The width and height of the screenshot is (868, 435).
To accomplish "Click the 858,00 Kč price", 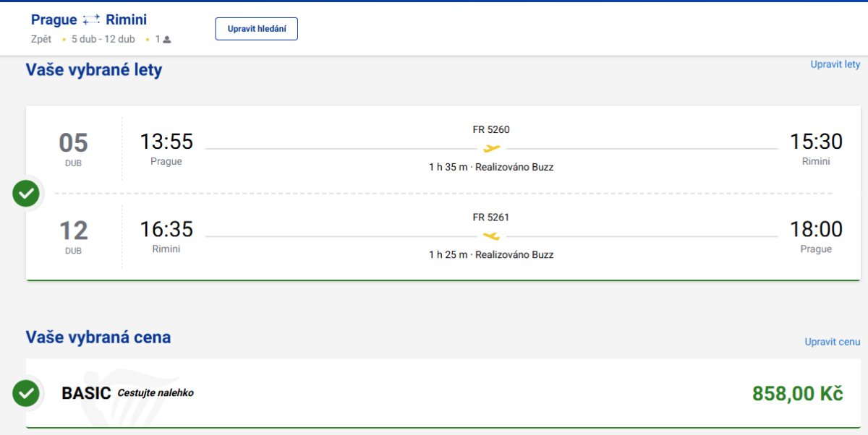I will coord(797,394).
